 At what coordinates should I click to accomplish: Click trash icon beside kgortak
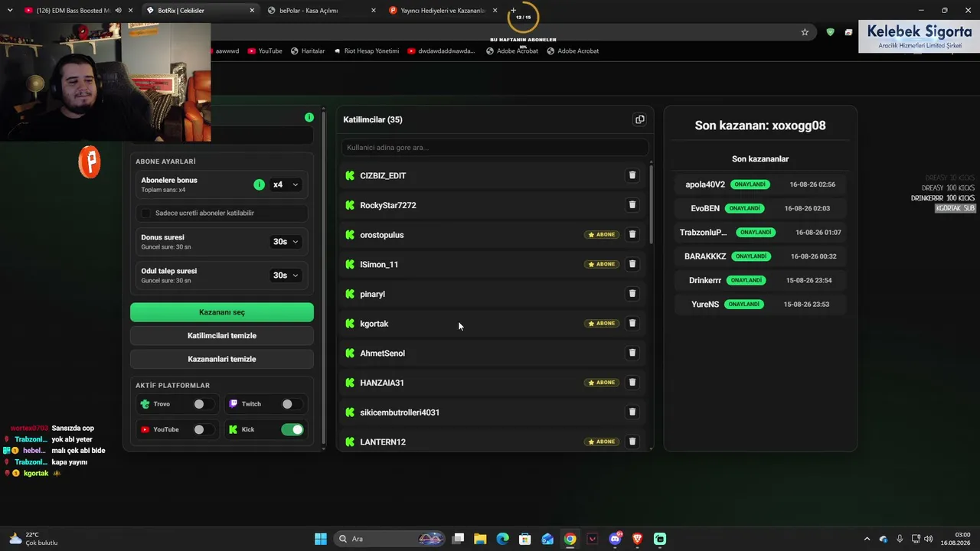[x=632, y=323]
